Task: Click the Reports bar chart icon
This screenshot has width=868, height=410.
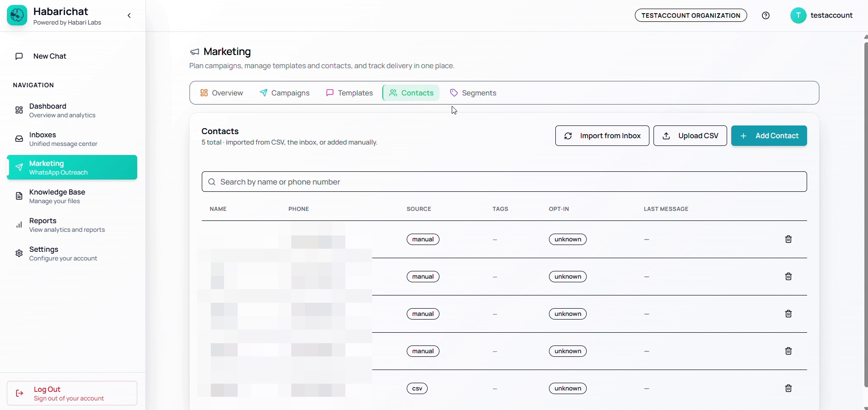Action: [19, 225]
